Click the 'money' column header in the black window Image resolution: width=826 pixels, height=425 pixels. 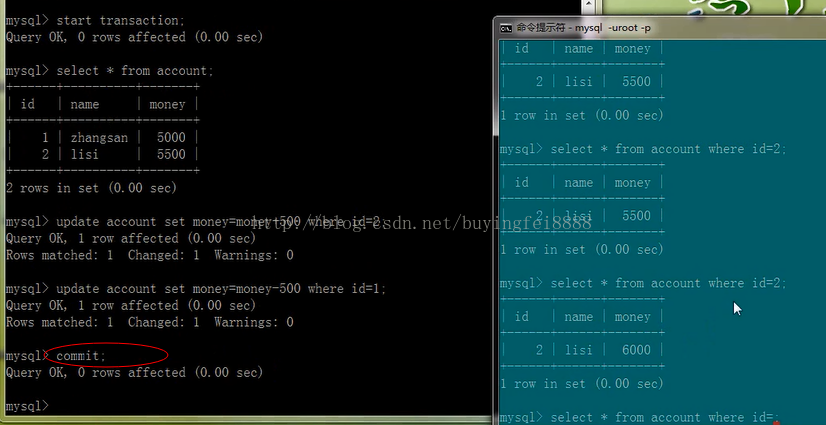click(167, 104)
